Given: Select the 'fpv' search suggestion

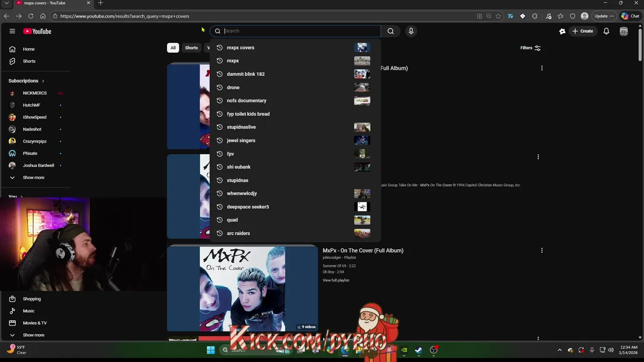Looking at the screenshot, I should pyautogui.click(x=295, y=154).
